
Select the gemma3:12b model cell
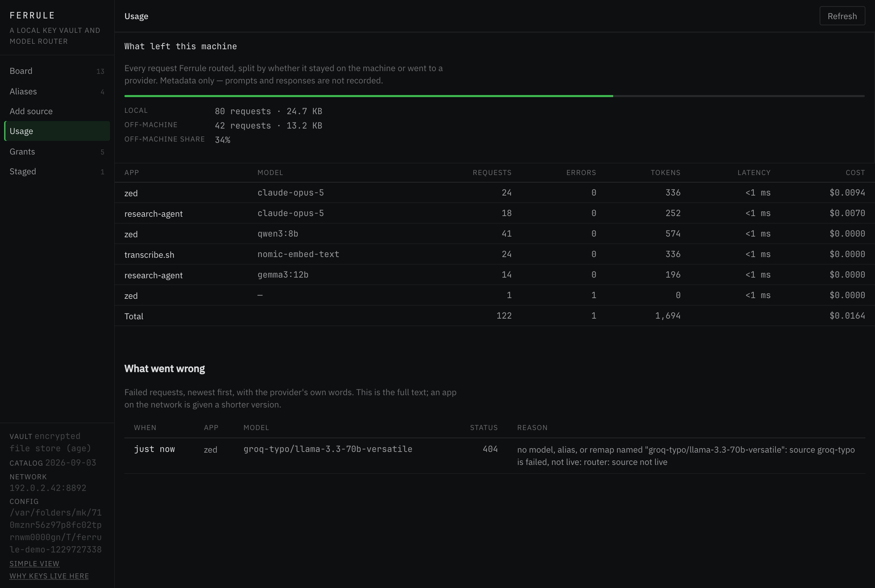point(283,275)
